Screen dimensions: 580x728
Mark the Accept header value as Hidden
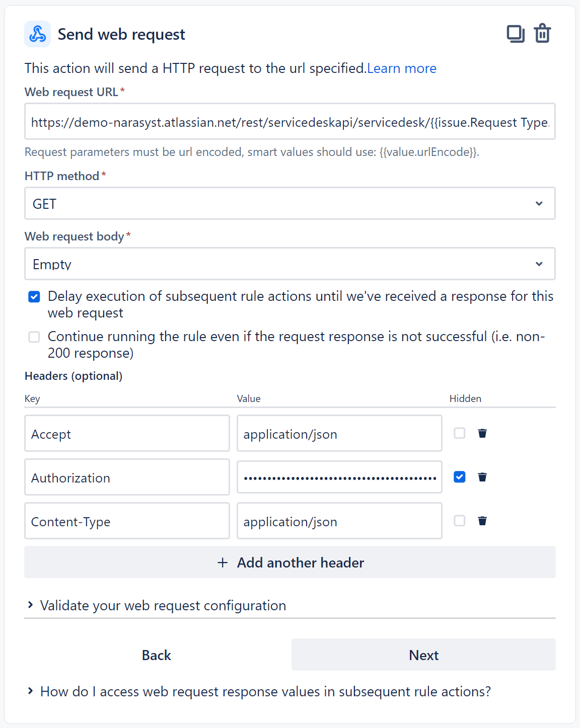point(459,433)
